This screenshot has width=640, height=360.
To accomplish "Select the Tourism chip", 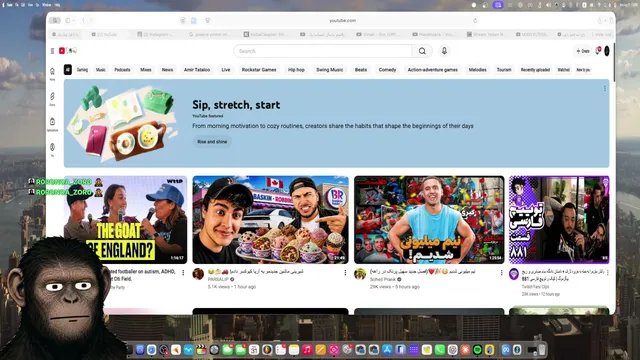I will click(504, 70).
